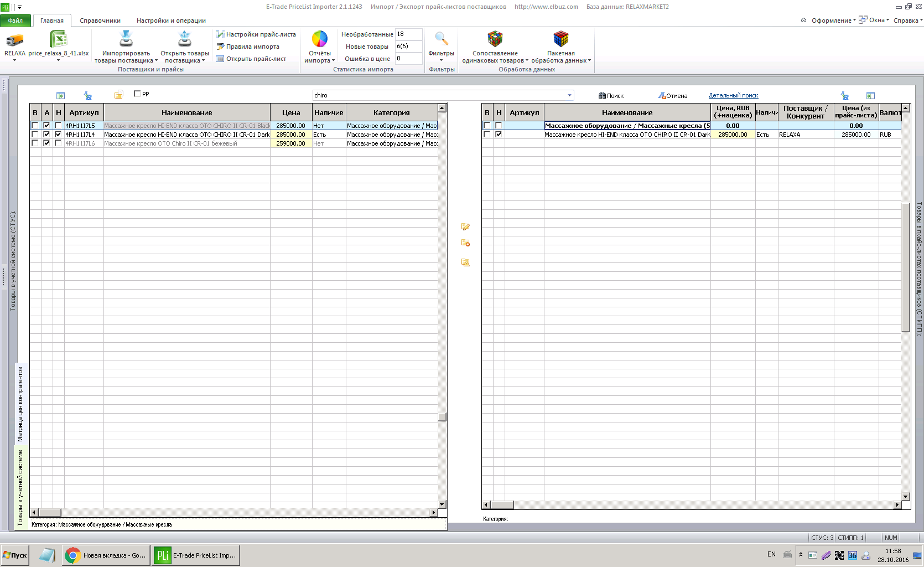Toggle column H checkbox for article 4RH11I7L5
The image size is (924, 567).
click(x=58, y=126)
